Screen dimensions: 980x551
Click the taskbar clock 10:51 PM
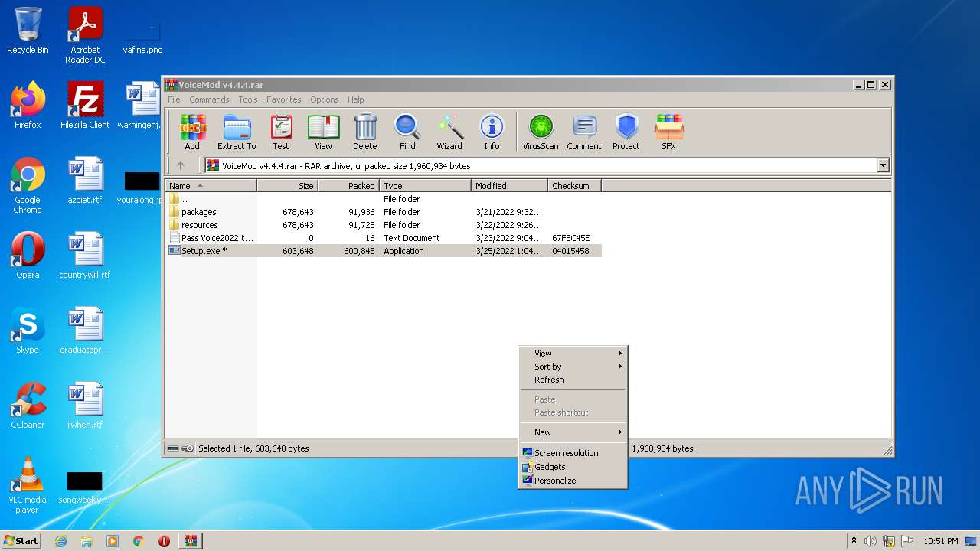tap(941, 541)
